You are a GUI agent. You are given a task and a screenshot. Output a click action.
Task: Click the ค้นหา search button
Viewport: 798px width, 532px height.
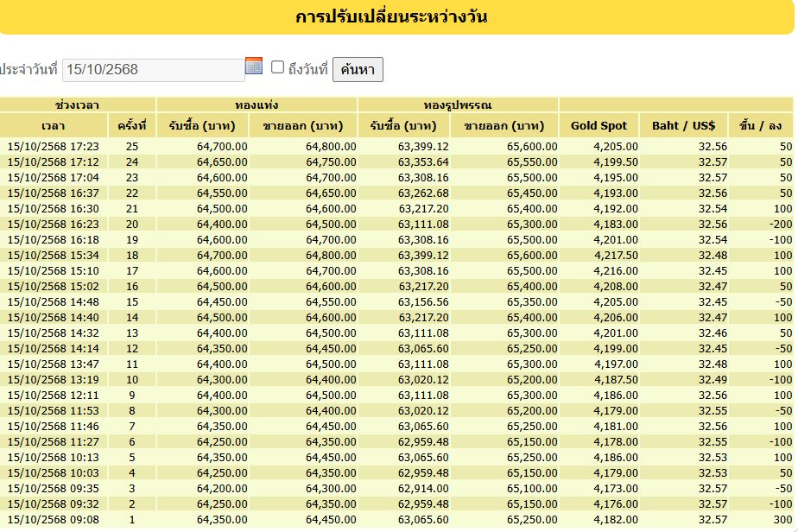click(358, 69)
